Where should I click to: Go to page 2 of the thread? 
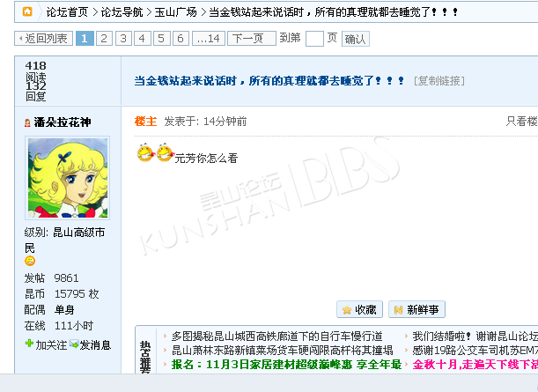[104, 39]
